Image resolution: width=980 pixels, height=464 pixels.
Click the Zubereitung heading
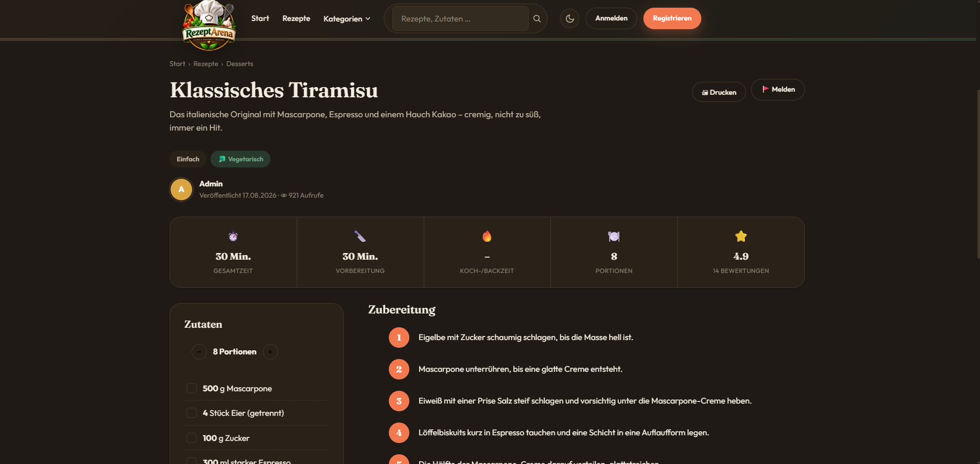point(402,310)
